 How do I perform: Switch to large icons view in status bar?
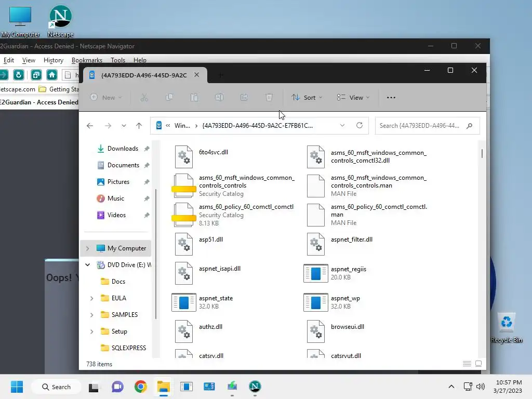(478, 364)
